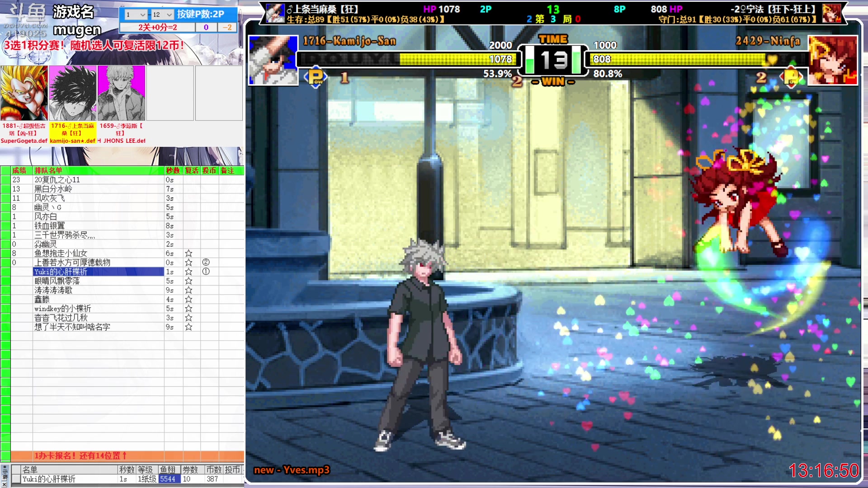Screen dimensions: 868x488
Task: Click the star in the 鑫膝 row
Action: [x=189, y=299]
